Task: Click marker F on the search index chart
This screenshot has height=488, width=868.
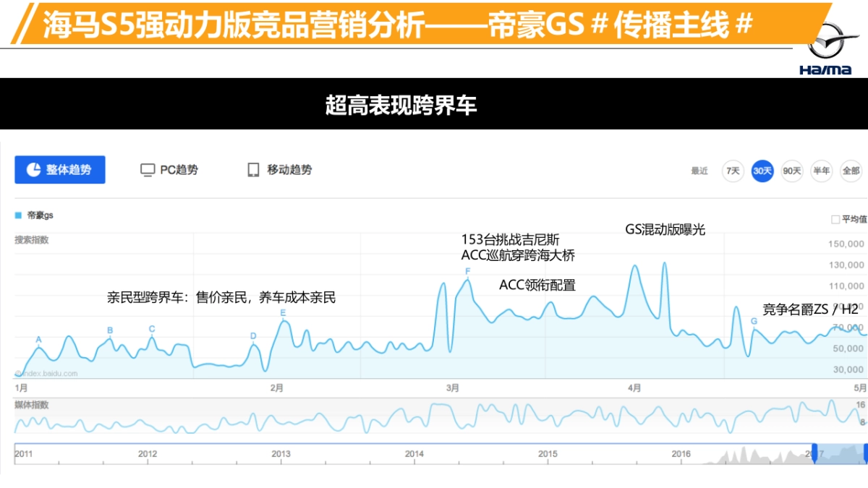Action: pos(467,269)
